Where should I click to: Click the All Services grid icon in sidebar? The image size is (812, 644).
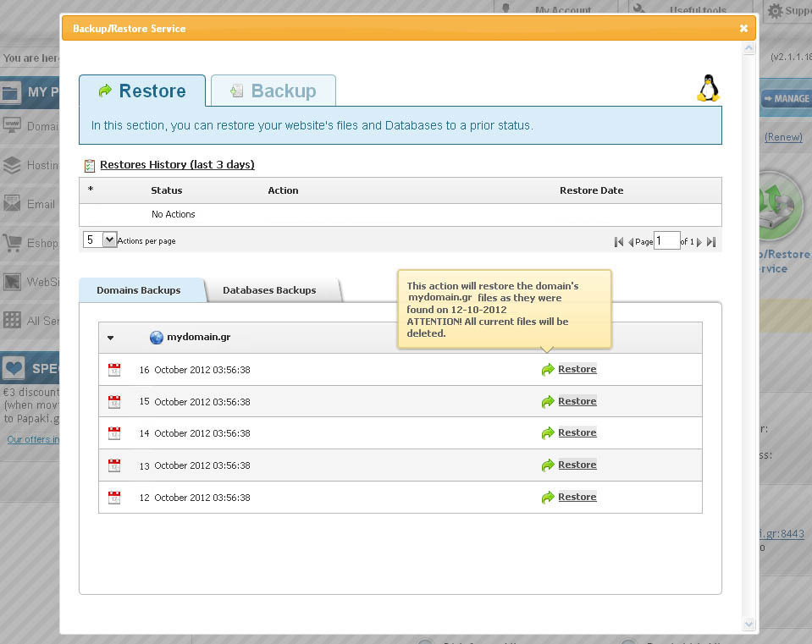12,320
